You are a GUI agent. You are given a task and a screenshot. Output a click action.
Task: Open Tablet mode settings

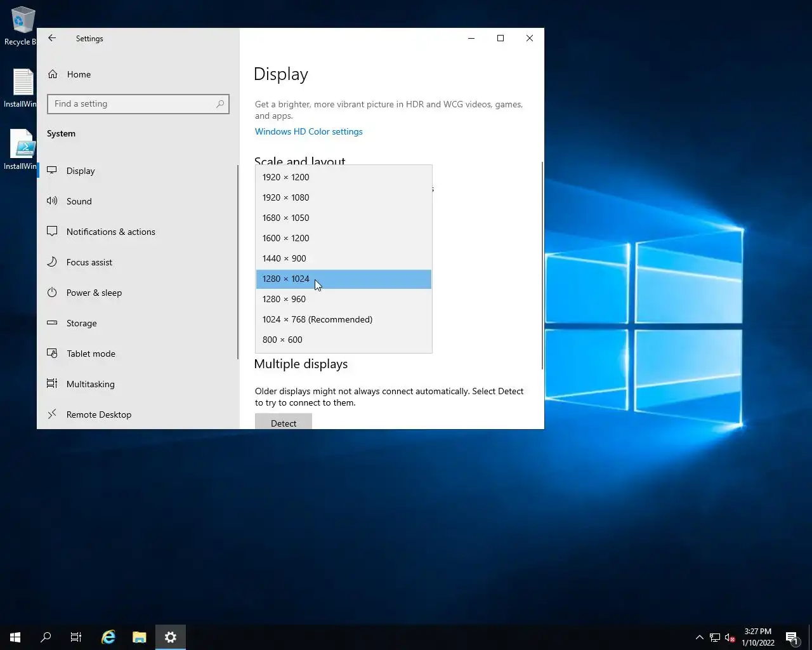click(x=138, y=354)
